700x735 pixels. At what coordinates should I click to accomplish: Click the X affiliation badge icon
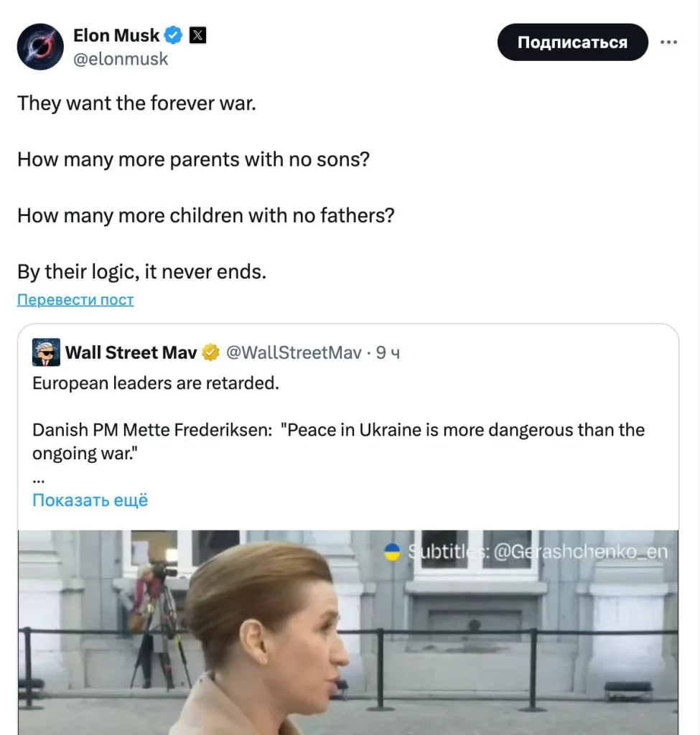coord(198,35)
